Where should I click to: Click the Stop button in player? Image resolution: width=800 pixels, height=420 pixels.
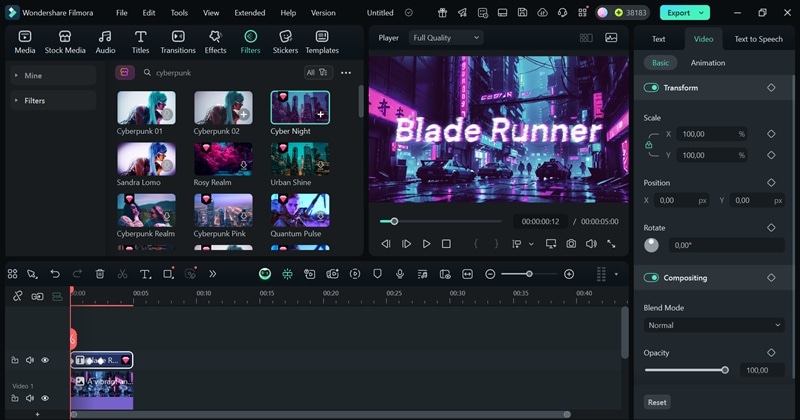446,244
